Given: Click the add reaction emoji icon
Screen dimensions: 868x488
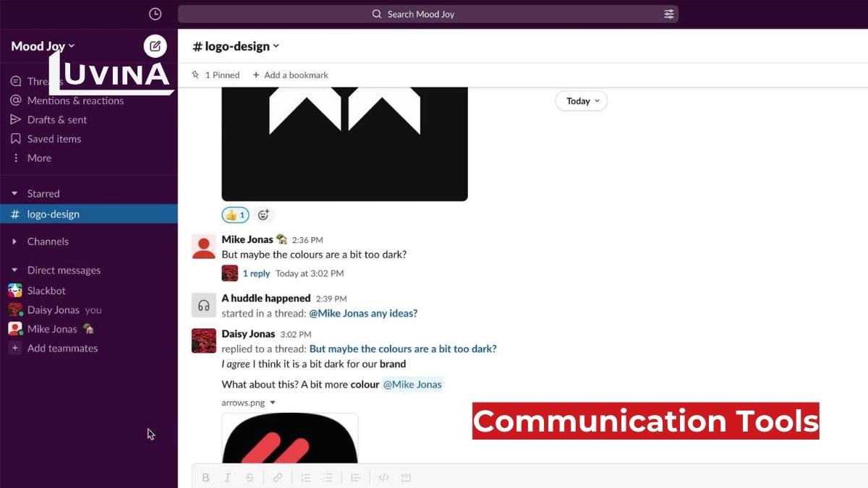Looking at the screenshot, I should [263, 215].
